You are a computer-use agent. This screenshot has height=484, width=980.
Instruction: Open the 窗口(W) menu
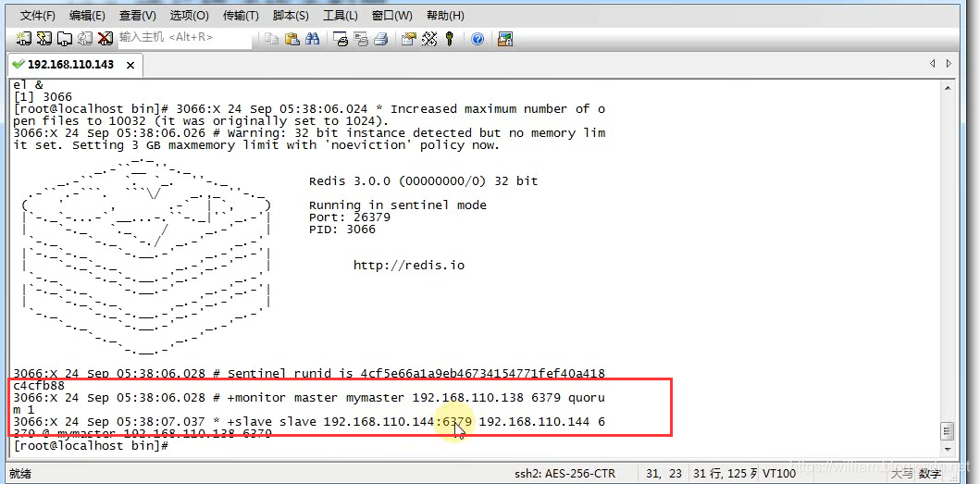[391, 15]
